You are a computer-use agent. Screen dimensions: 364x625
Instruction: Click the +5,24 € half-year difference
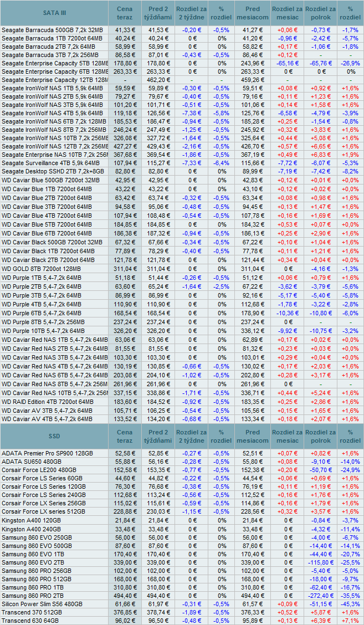(321, 393)
